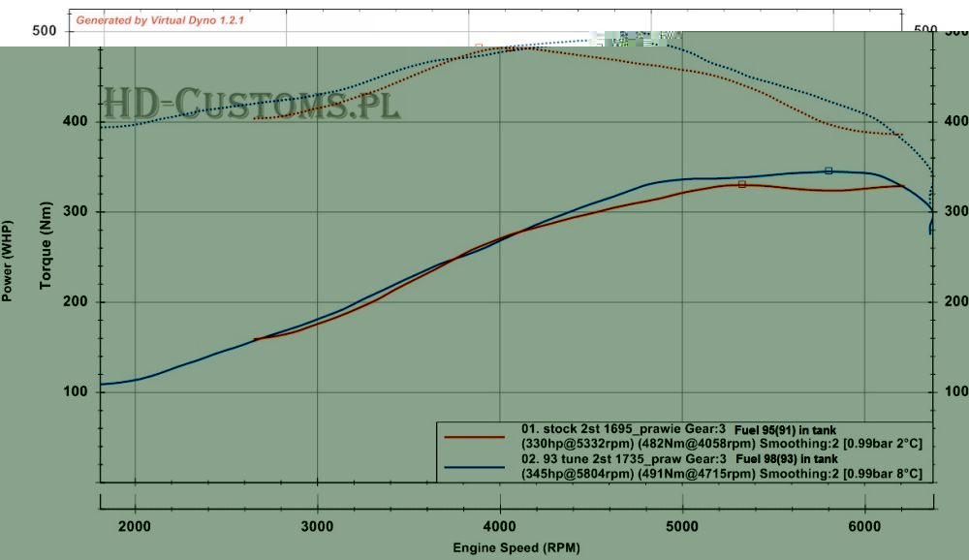
Task: Click the 4000 tick on the RPM axis
Action: 500,526
